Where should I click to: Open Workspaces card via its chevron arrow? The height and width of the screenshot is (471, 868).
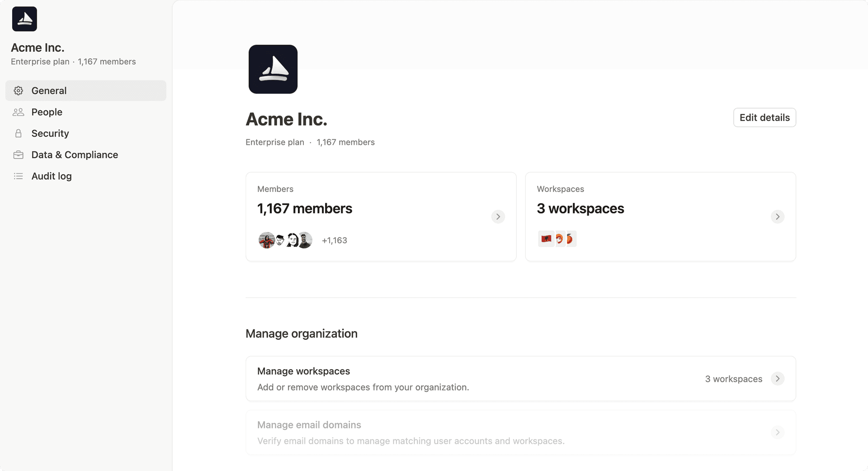pos(777,217)
